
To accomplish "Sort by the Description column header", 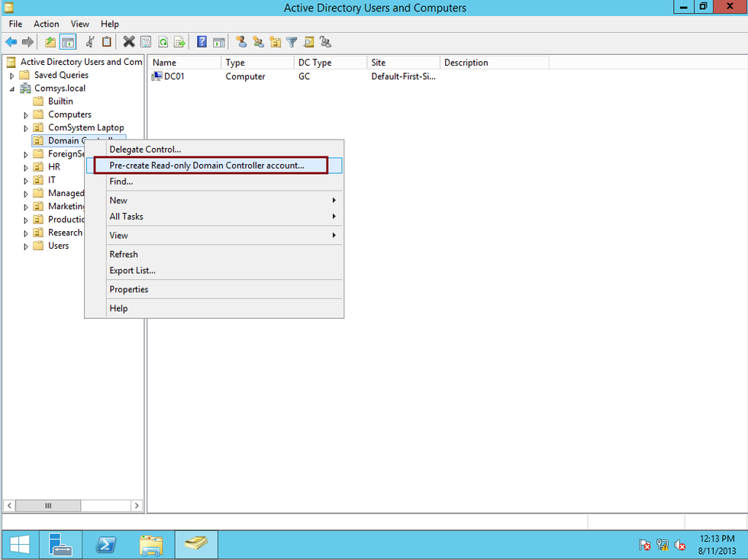I will pyautogui.click(x=495, y=63).
